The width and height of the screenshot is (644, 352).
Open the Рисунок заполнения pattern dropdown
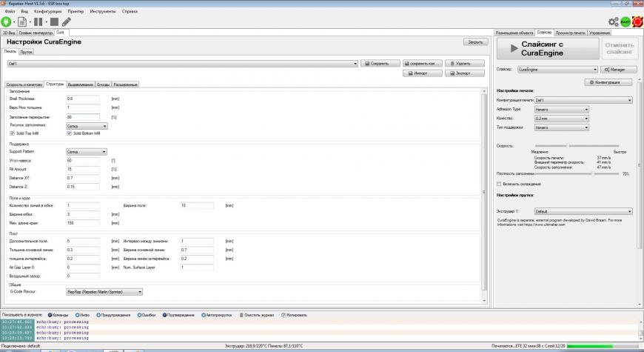click(87, 126)
